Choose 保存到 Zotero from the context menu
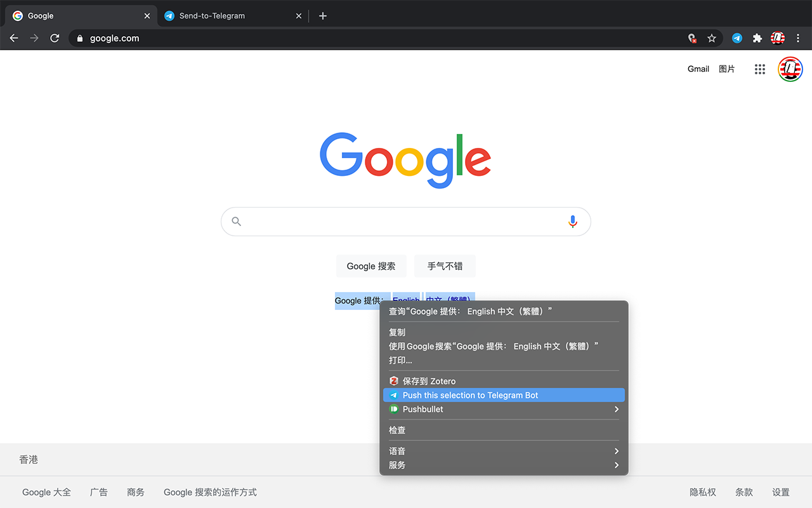The width and height of the screenshot is (812, 508). (x=504, y=380)
